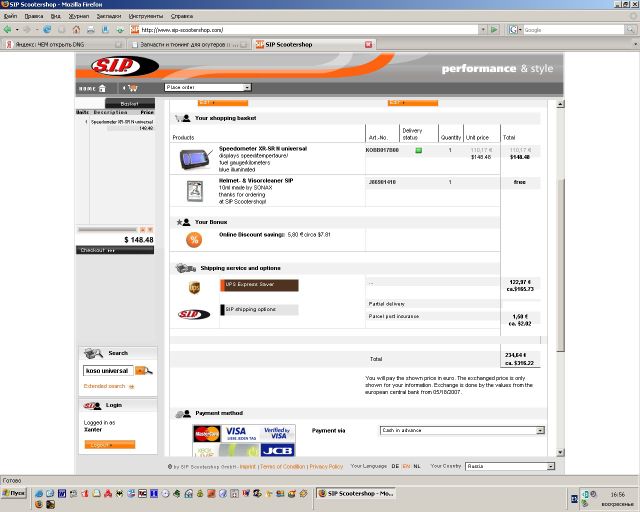Start the search with the magnifier button
This screenshot has height=512, width=640.
(144, 370)
